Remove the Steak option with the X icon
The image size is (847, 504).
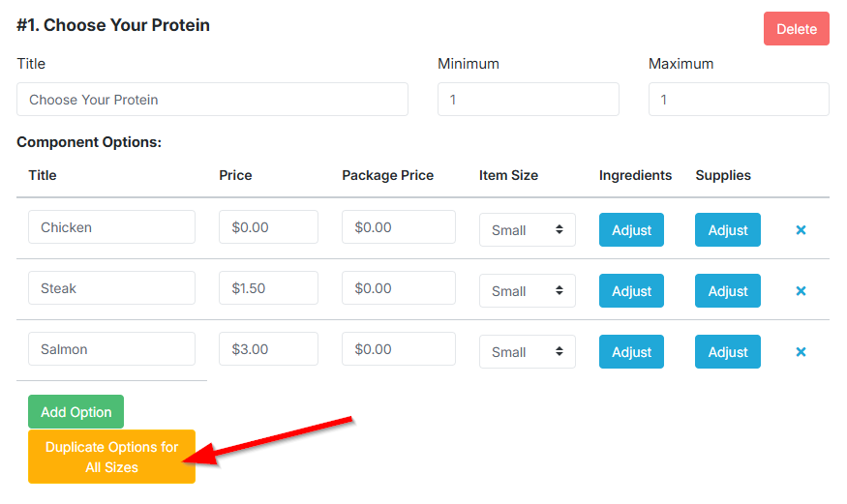[x=801, y=291]
